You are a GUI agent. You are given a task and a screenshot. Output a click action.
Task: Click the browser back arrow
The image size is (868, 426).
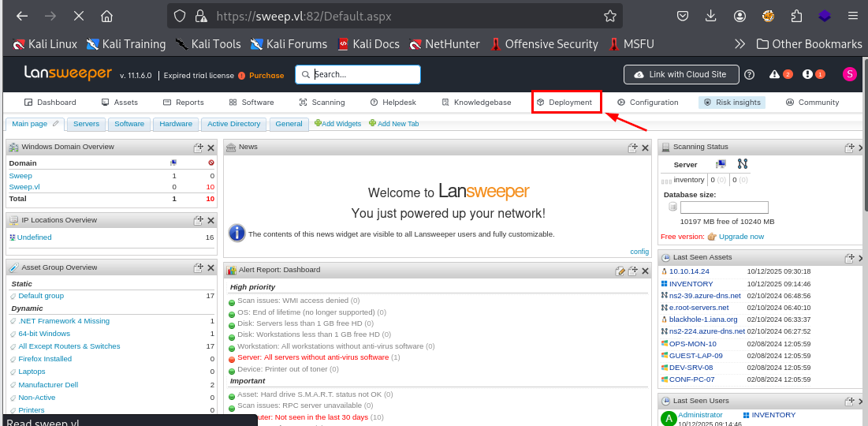pyautogui.click(x=21, y=16)
